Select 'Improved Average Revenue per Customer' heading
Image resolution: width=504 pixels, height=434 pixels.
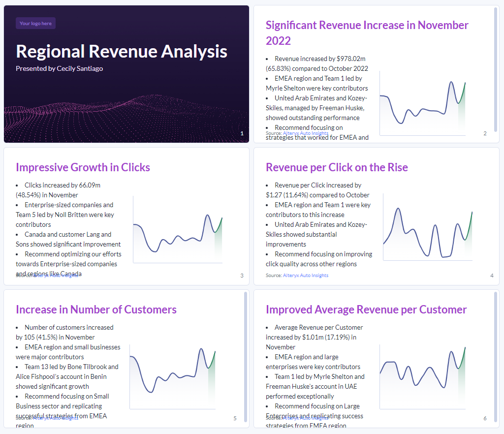366,310
